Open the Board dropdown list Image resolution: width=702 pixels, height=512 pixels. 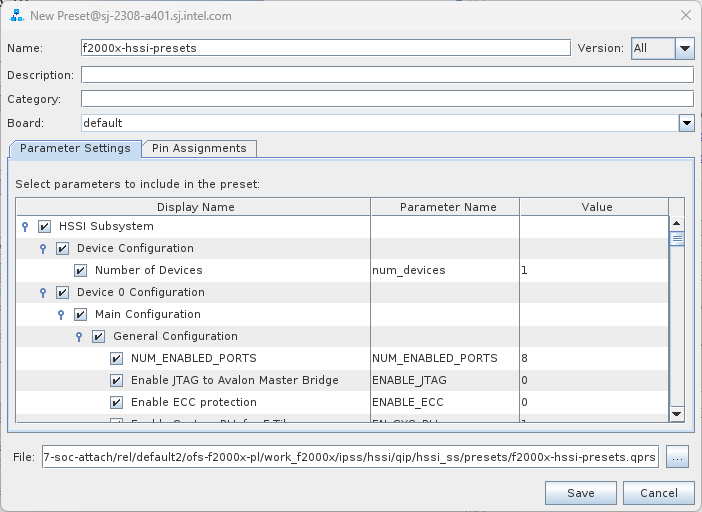click(x=686, y=123)
